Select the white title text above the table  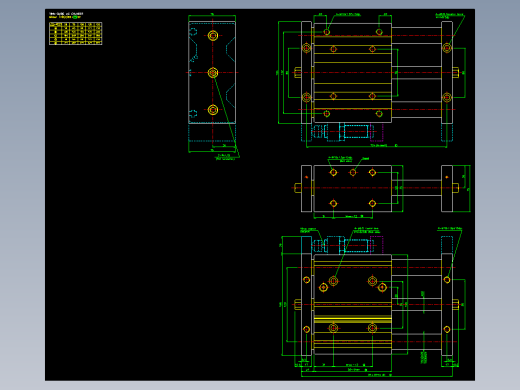click(x=66, y=14)
